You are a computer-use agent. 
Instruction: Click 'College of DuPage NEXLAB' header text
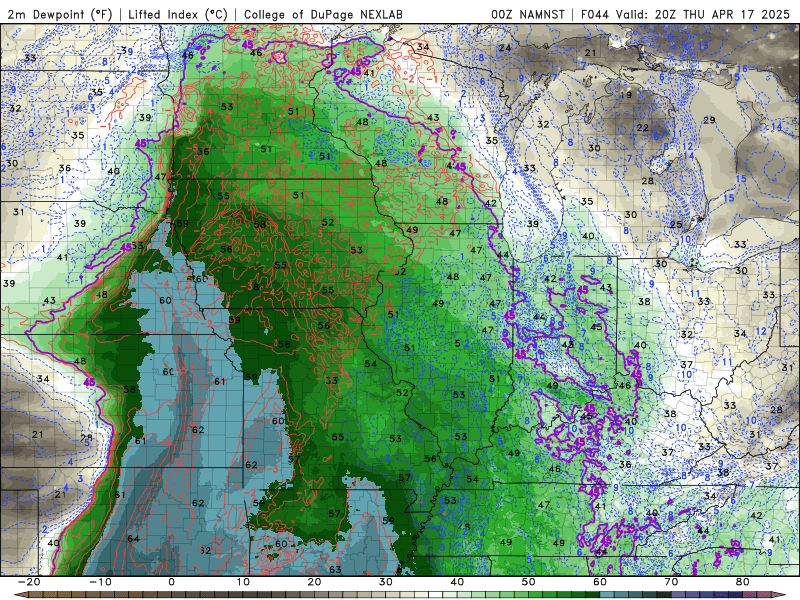pos(323,14)
